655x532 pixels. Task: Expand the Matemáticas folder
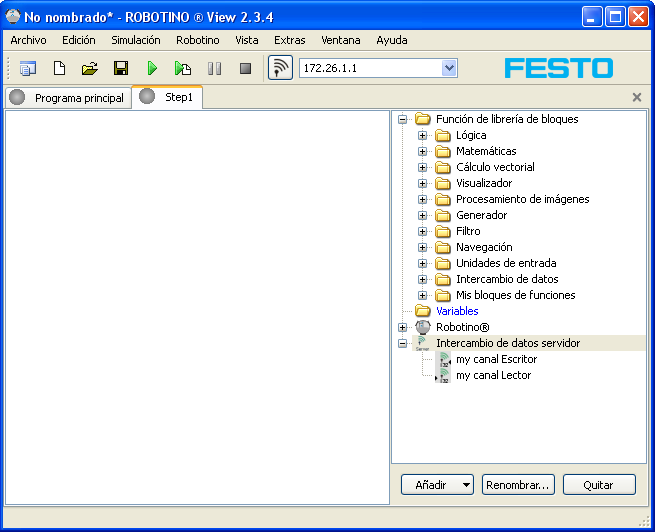point(422,151)
